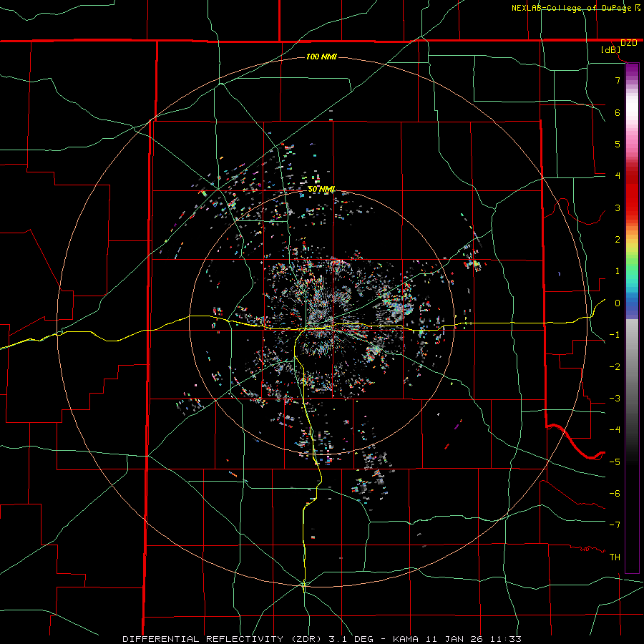Click the ZDR color scale bar
Viewport: 644px width, 644px height.
point(632,318)
